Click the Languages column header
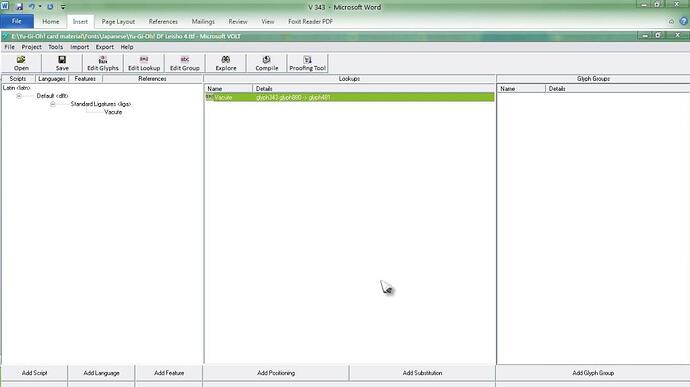Image resolution: width=690 pixels, height=387 pixels. [52, 79]
